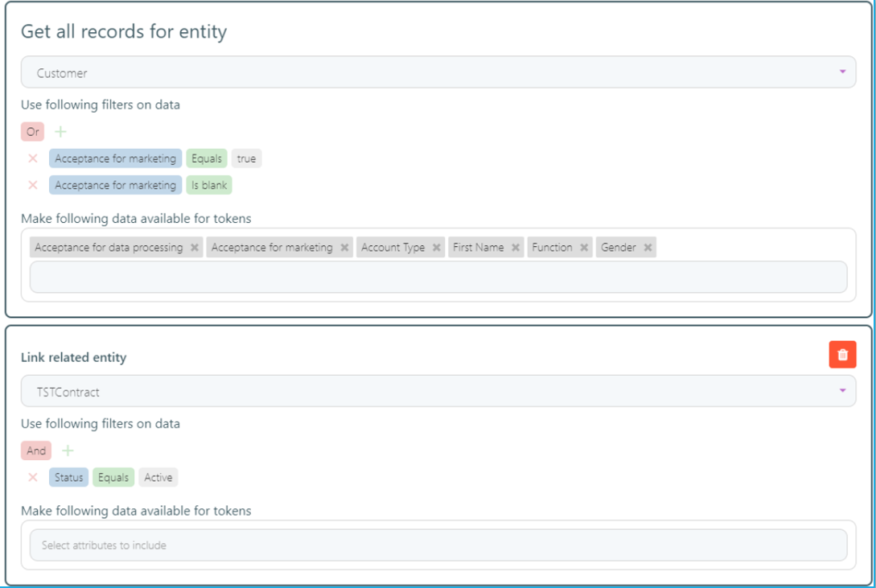Screen dimensions: 876x588
Task: Remove the 'Status Equals Active' filter
Action: [33, 478]
